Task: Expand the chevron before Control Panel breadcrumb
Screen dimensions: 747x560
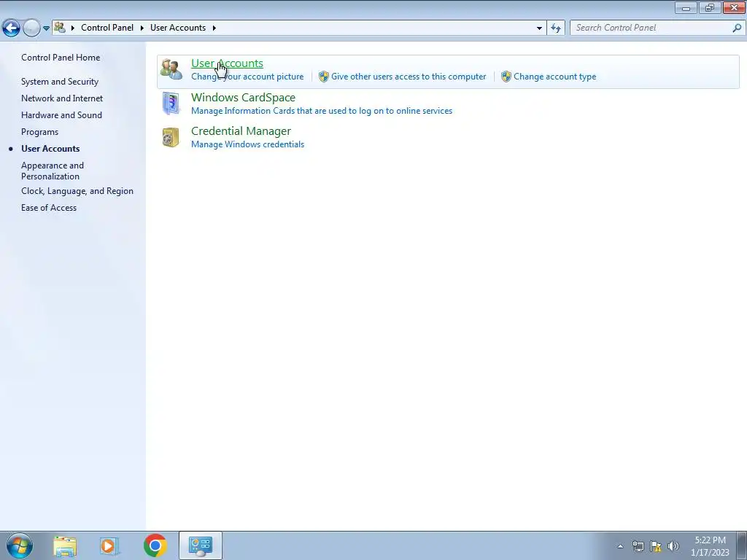Action: 73,28
